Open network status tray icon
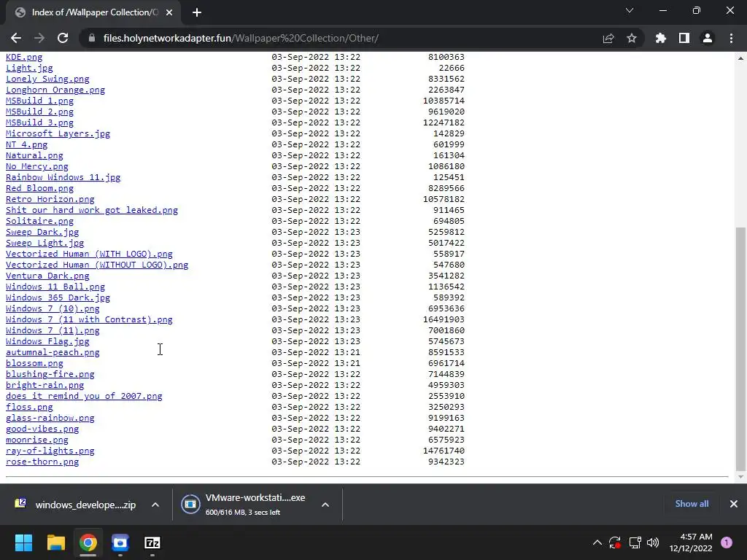 635,542
